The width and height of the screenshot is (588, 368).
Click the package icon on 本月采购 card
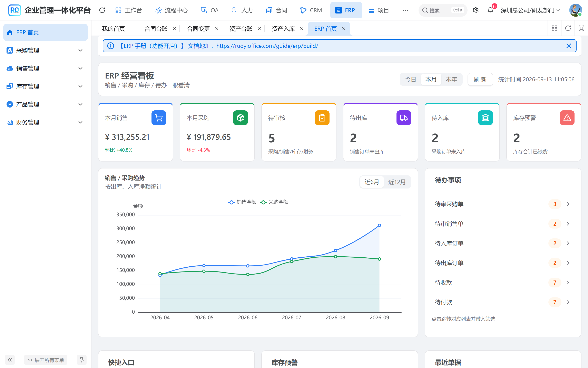(x=240, y=118)
